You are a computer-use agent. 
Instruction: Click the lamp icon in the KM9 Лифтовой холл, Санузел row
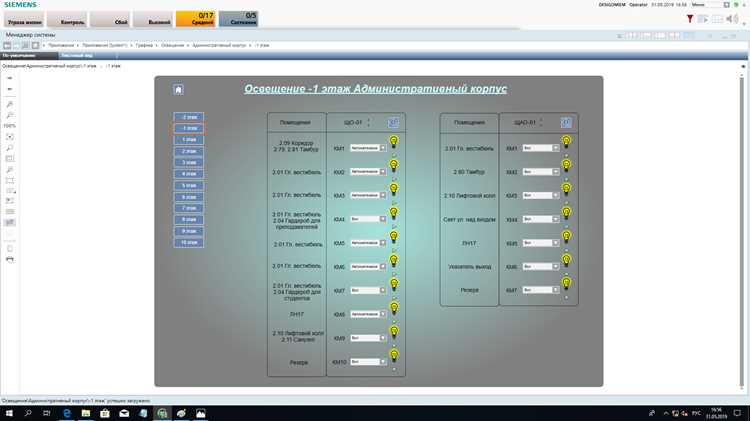(x=394, y=332)
